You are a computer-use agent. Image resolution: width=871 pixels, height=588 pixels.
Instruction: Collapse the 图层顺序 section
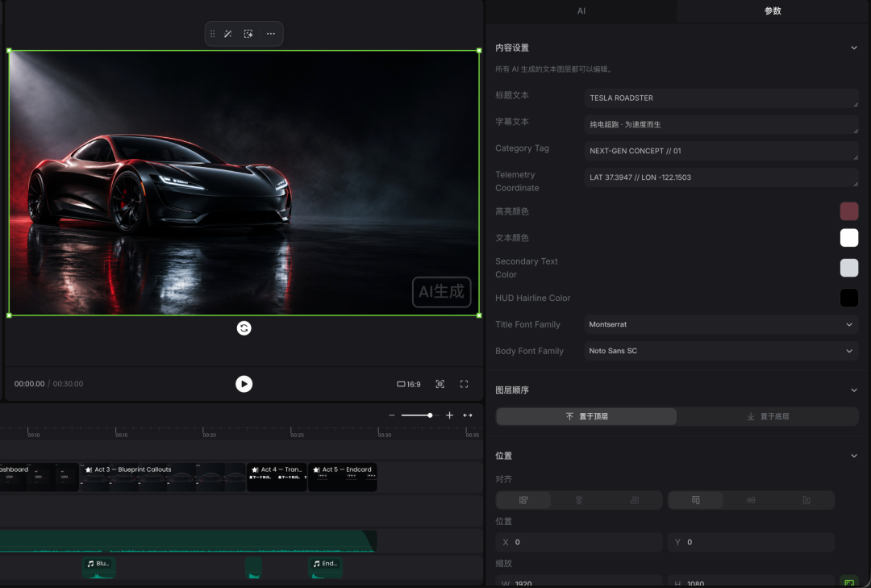[854, 390]
